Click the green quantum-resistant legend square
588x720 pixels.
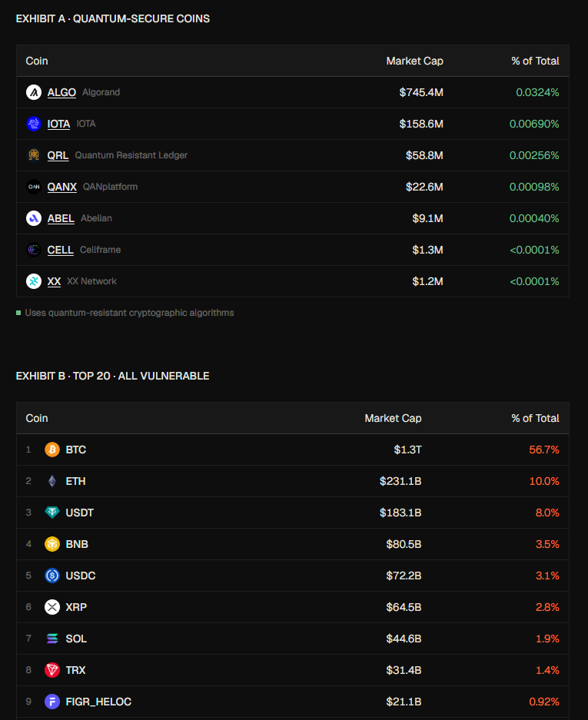[18, 313]
